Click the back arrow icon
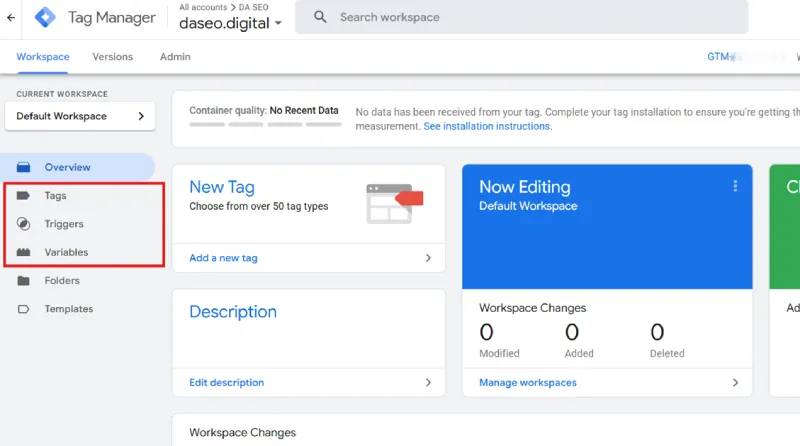 (11, 17)
